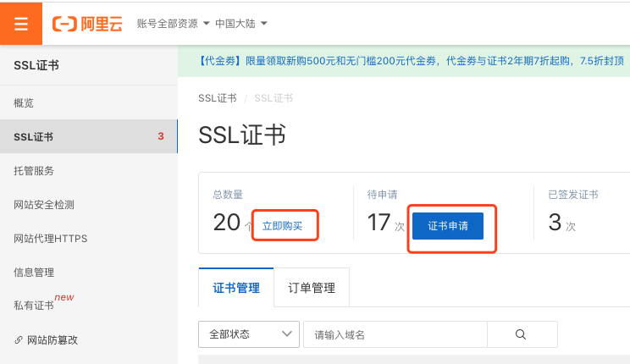Go to 托管服务 in the sidebar
Screen dimensions: 630x364
35,170
